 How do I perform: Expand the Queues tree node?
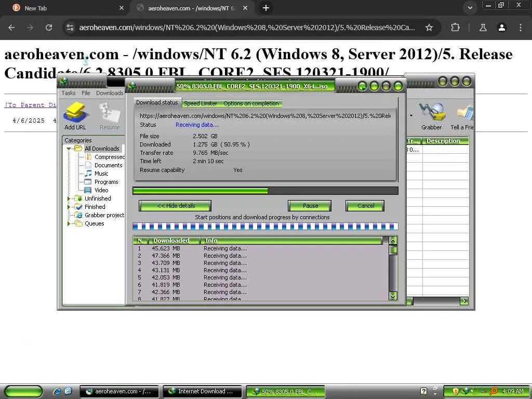tap(69, 223)
